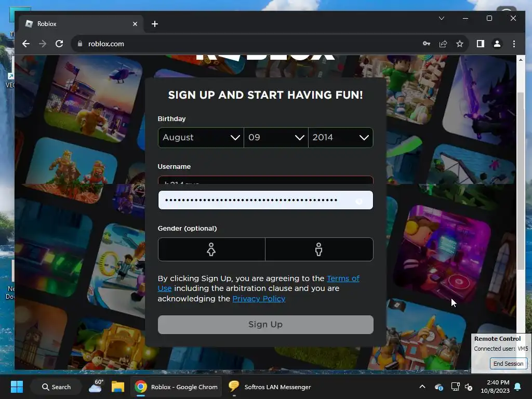The height and width of the screenshot is (399, 532).
Task: Open the Chrome profile menu
Action: click(x=497, y=44)
